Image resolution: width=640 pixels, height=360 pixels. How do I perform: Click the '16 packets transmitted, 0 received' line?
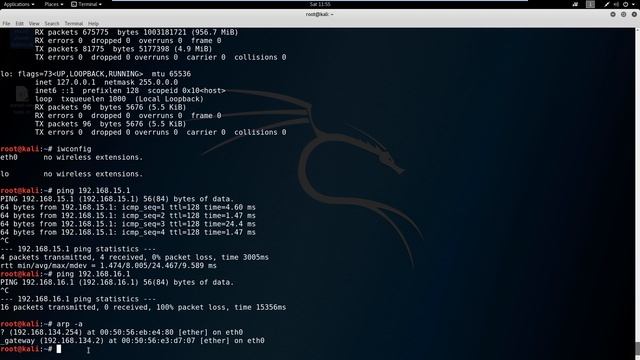pos(143,307)
